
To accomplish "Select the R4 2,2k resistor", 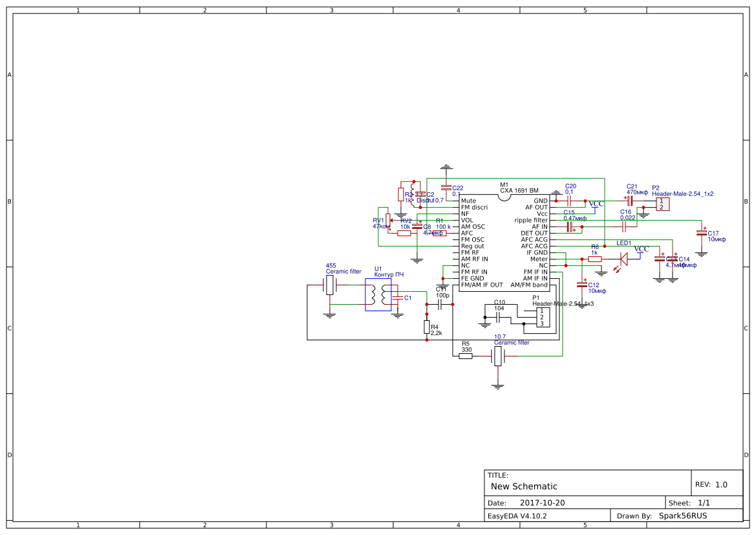I will point(427,327).
